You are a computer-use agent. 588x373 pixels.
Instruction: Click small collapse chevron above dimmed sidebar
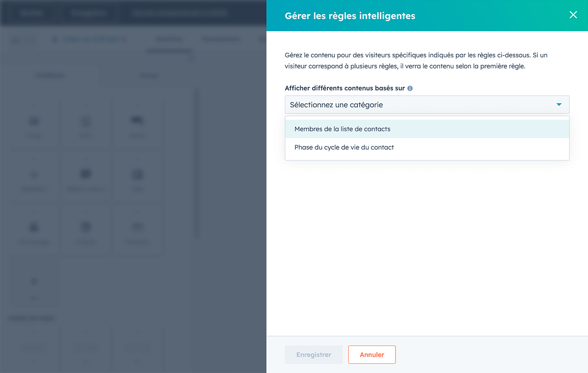(192, 59)
